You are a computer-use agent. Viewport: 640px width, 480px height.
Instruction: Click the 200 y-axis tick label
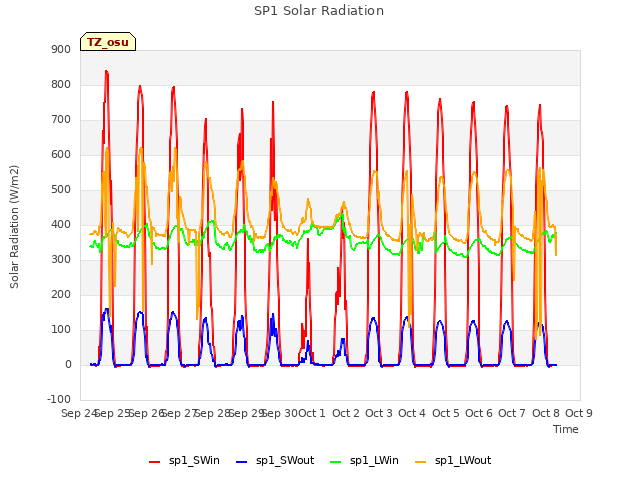point(61,295)
